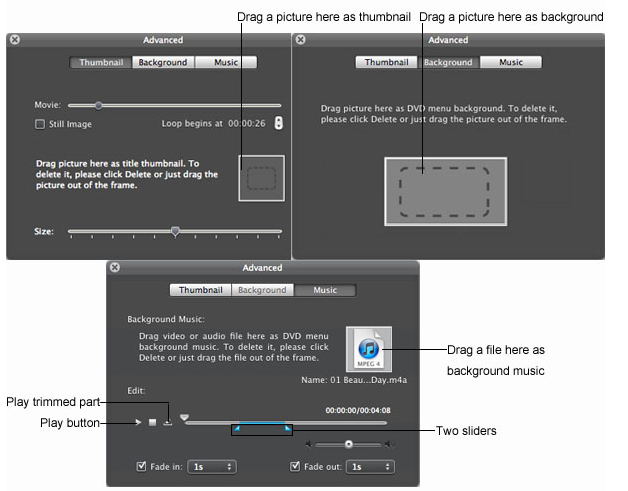This screenshot has width=628, height=491.
Task: Open Thumbnail tab in the Background Music window
Action: tap(200, 290)
